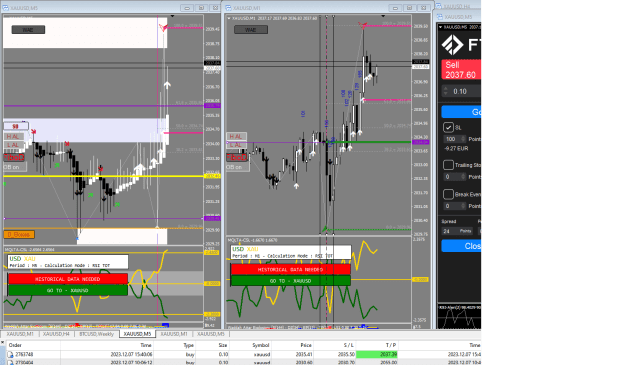Click the yellow horizontal price line on M5 chart
625x365 pixels.
pyautogui.click(x=104, y=176)
